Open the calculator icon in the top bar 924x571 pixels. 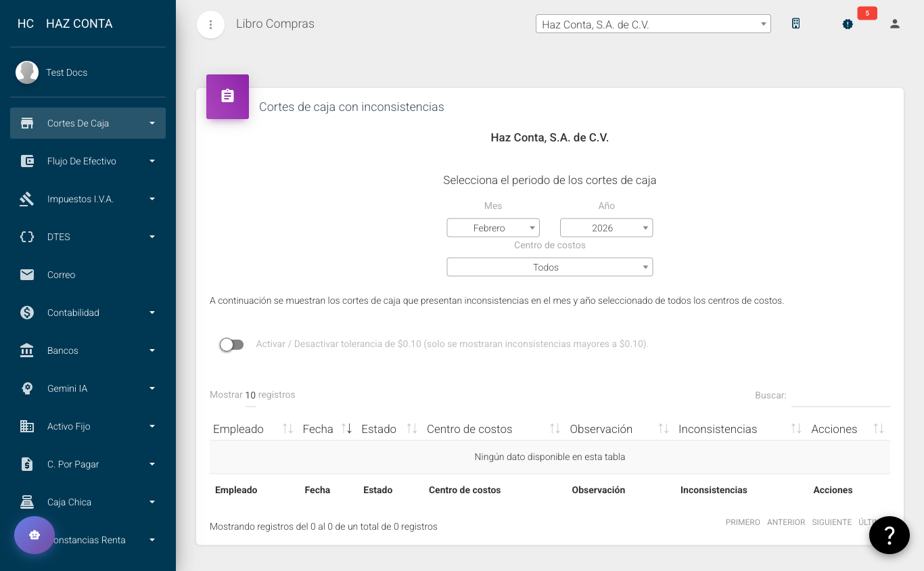click(795, 23)
